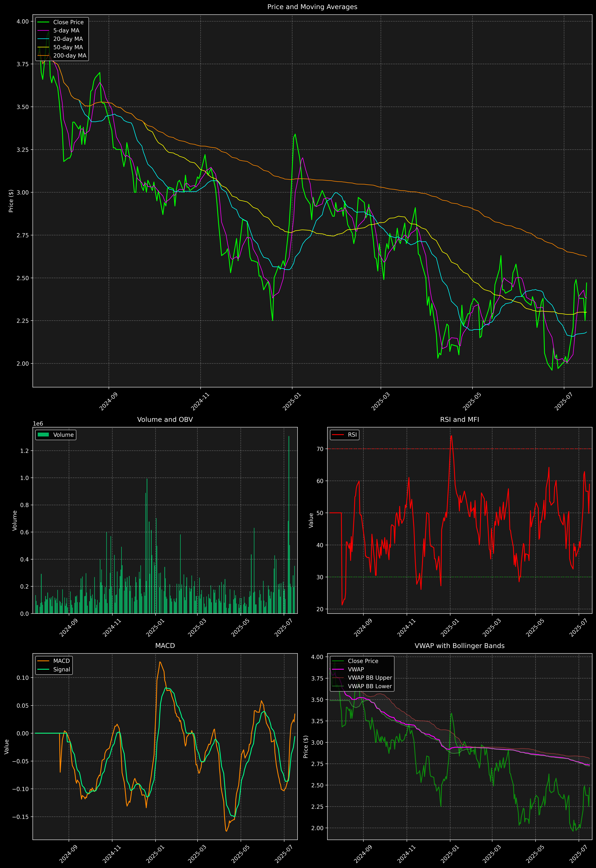The height and width of the screenshot is (868, 596).
Task: Click the 'Value' y-axis label of the MACD chart
Action: tap(7, 747)
